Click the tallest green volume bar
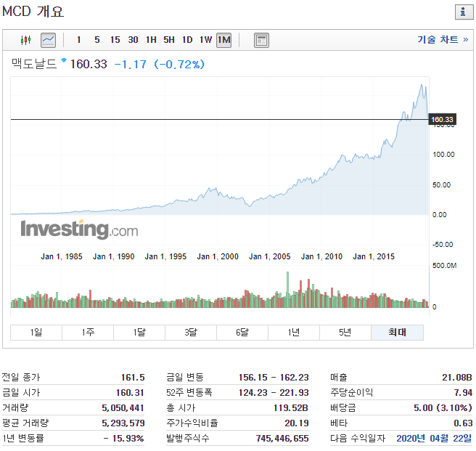Screen dimensions: 476x451 point(287,290)
